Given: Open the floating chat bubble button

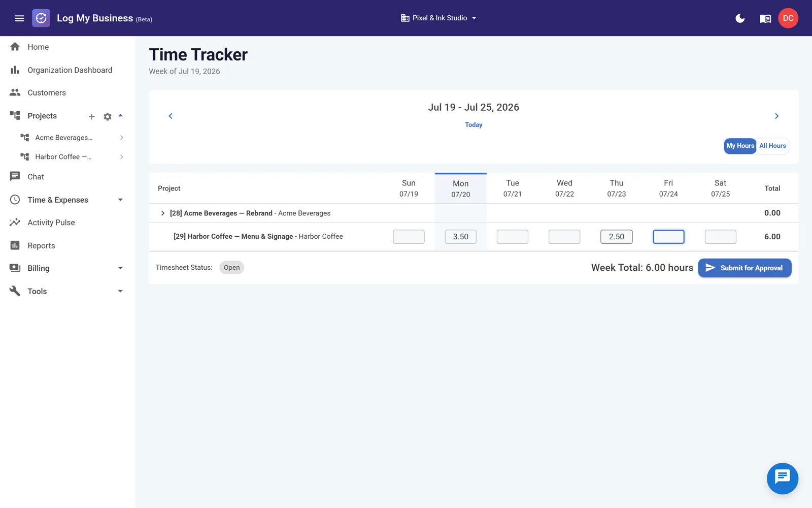Looking at the screenshot, I should [782, 478].
